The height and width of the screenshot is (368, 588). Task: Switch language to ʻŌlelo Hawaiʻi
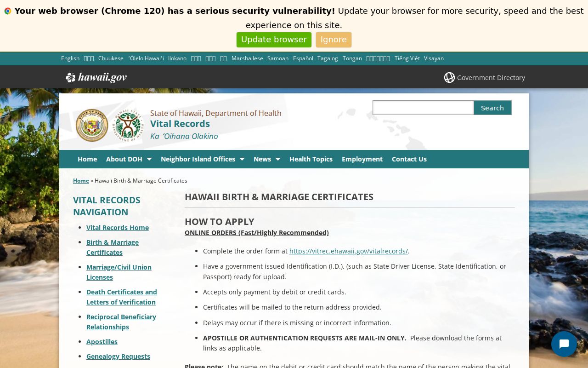[146, 58]
